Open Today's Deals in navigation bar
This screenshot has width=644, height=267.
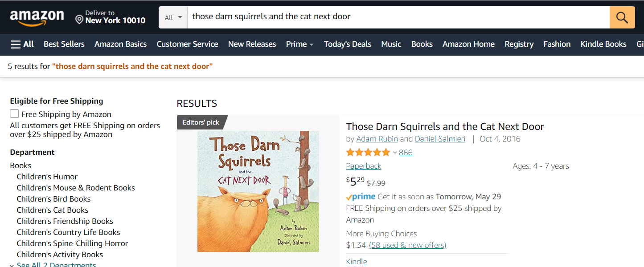click(x=348, y=44)
